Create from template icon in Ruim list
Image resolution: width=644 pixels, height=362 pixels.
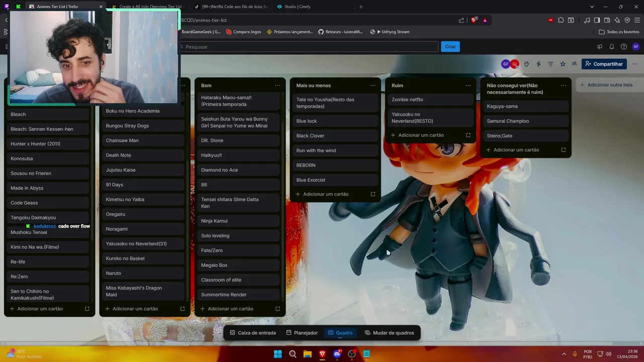(x=468, y=135)
